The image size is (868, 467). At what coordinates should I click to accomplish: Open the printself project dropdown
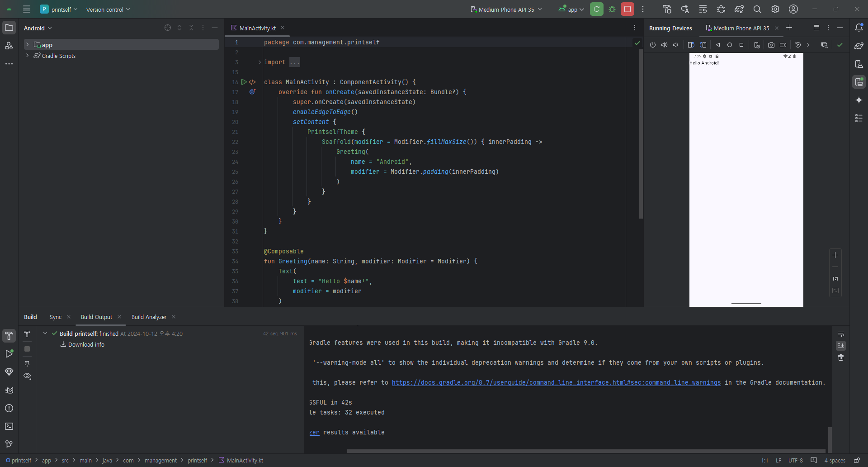tap(59, 9)
